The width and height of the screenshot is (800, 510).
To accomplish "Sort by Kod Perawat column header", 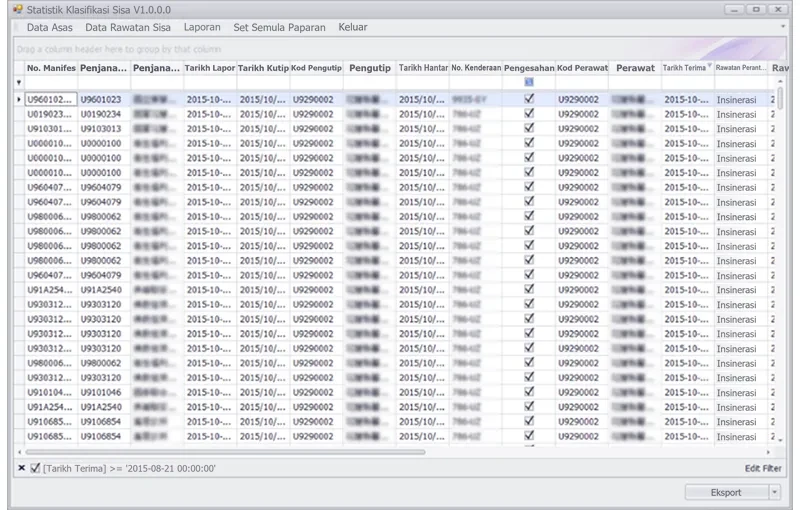I will (582, 68).
